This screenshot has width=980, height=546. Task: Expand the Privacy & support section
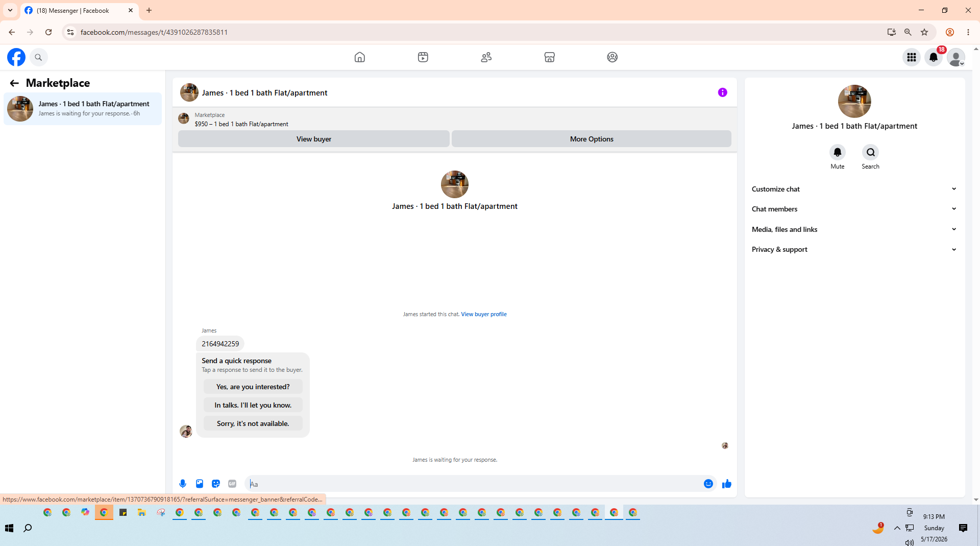click(x=854, y=249)
